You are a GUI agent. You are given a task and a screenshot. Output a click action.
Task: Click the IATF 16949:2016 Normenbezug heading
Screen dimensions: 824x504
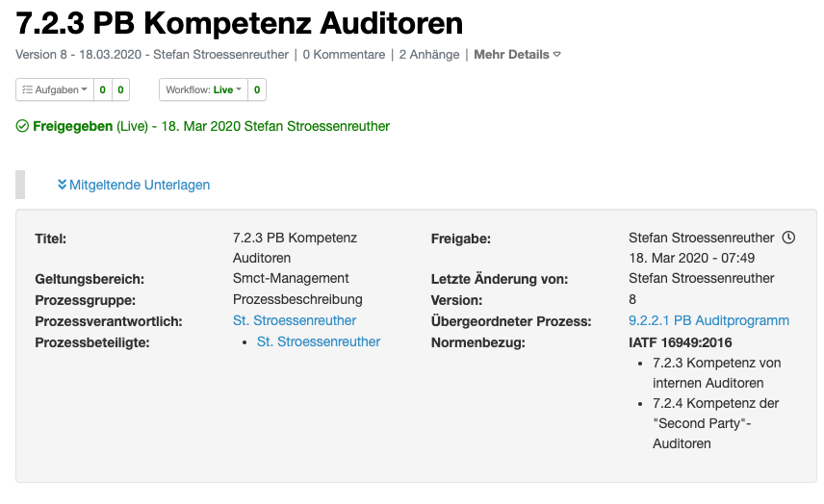click(680, 341)
